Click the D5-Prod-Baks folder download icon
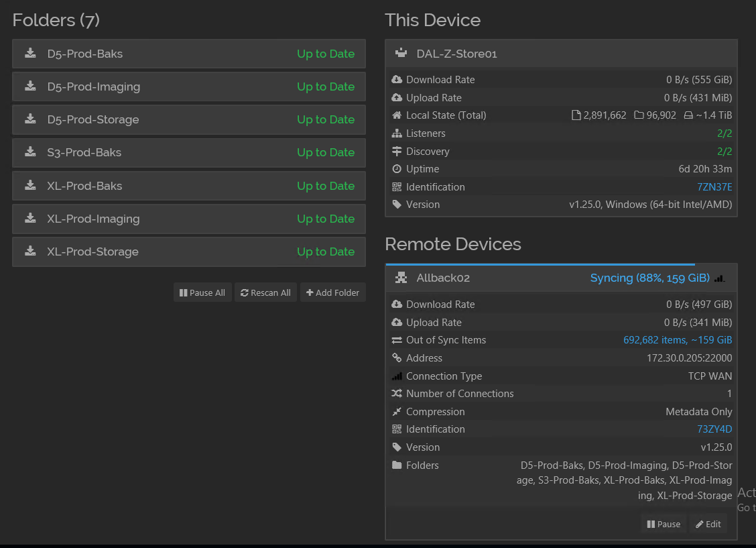 (30, 53)
